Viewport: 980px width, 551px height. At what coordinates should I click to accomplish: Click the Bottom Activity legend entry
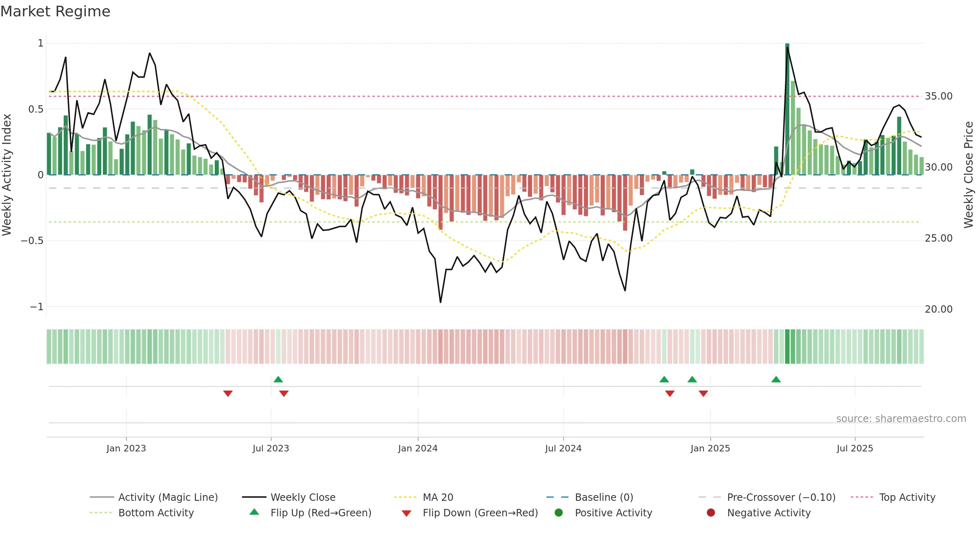click(142, 513)
